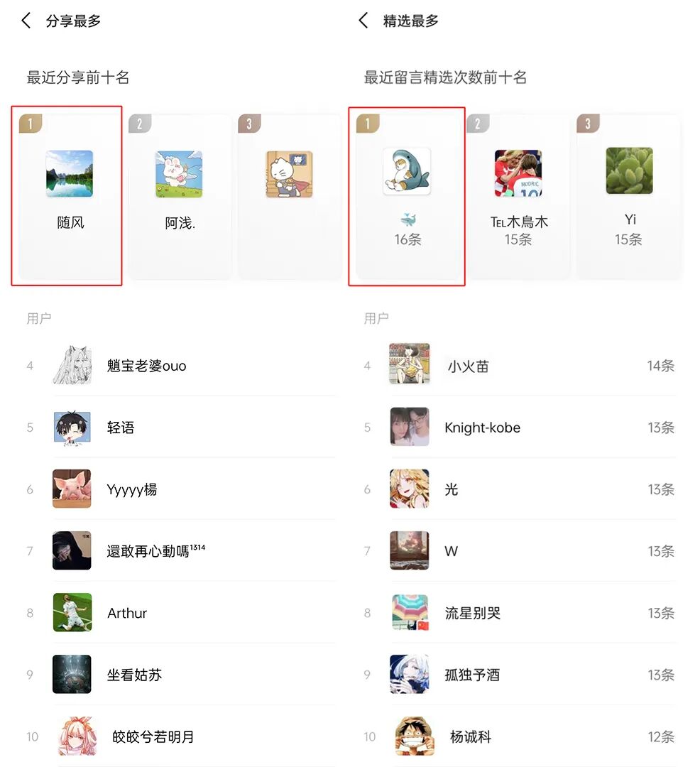Image resolution: width=700 pixels, height=767 pixels.
Task: Open Yyyyy楊 pig avatar
Action: 72,489
